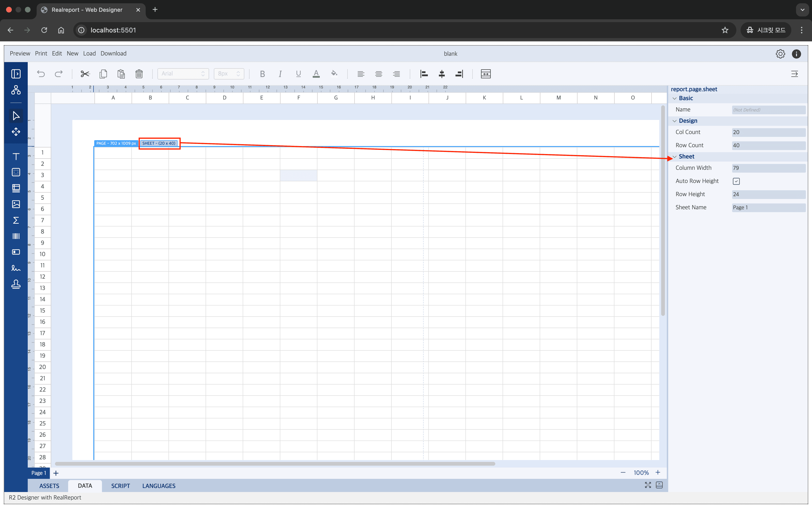
Task: Click the SHEET - (20 x 40) label
Action: tap(159, 143)
